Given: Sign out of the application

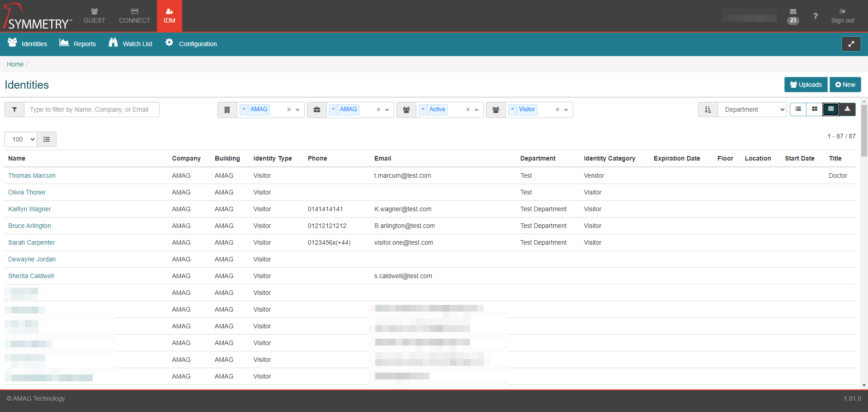Looking at the screenshot, I should (x=843, y=16).
